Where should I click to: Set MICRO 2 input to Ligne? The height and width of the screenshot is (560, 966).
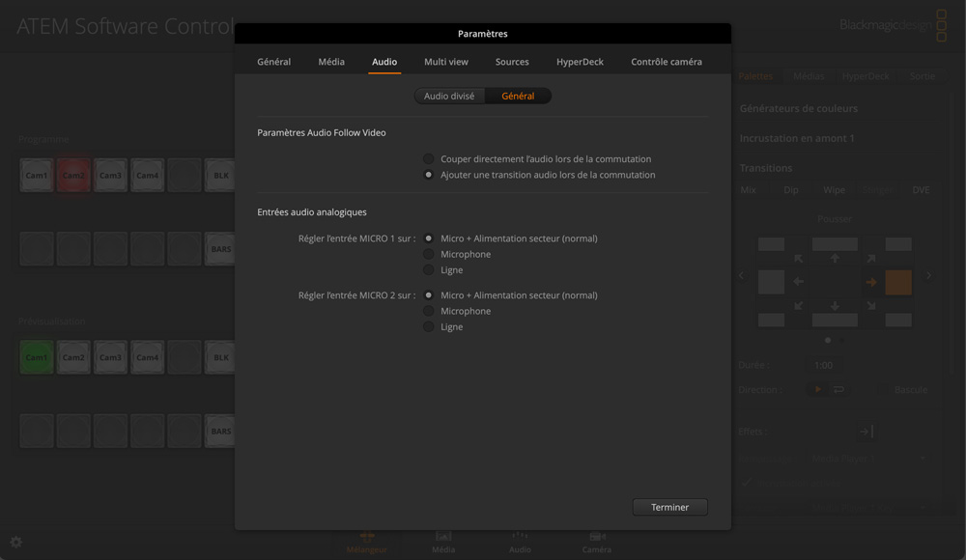429,326
